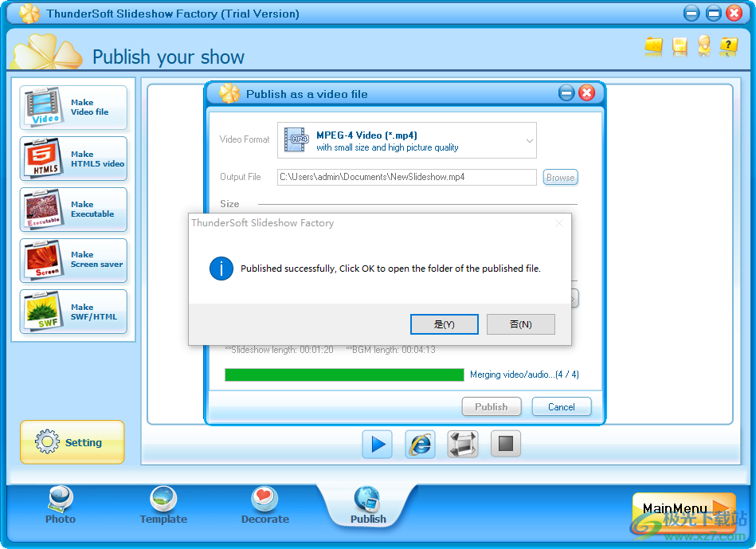Switch to the Photo tab
This screenshot has height=549, width=756.
click(61, 505)
